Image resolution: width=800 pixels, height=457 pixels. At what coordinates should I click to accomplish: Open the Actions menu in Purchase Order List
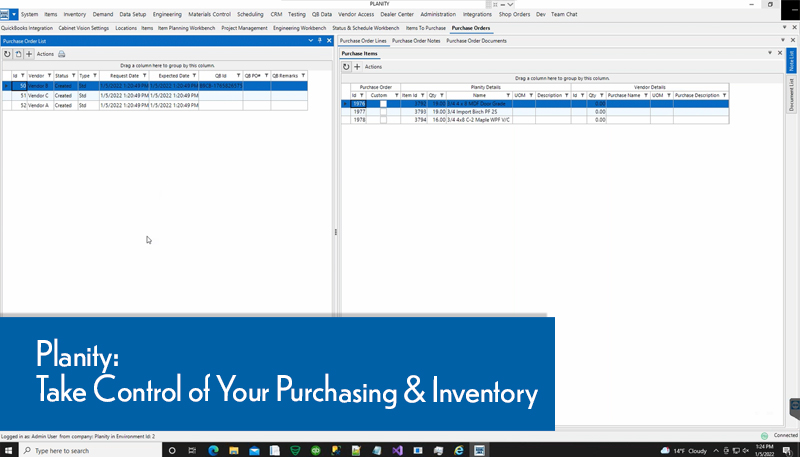45,54
